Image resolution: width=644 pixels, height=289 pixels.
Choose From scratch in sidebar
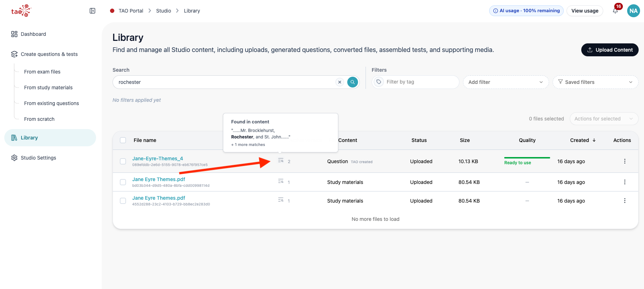coord(39,119)
